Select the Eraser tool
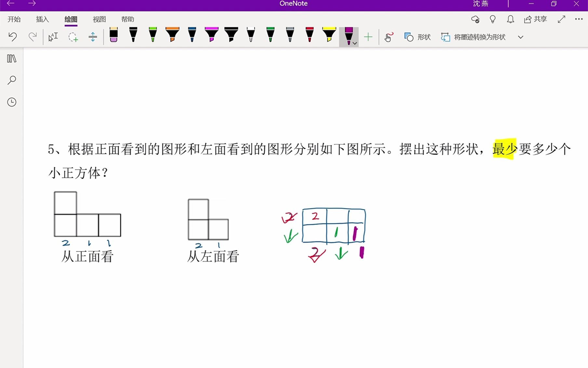The height and width of the screenshot is (368, 588). point(114,35)
